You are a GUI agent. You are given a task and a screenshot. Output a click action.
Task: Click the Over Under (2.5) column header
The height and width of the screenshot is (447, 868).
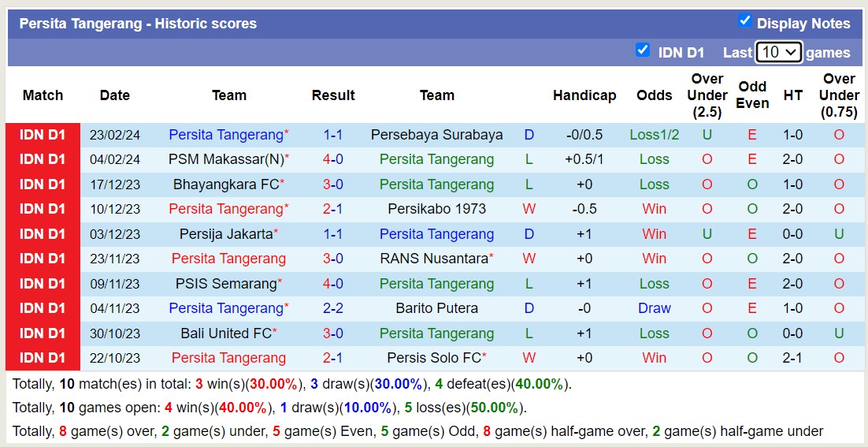707,95
